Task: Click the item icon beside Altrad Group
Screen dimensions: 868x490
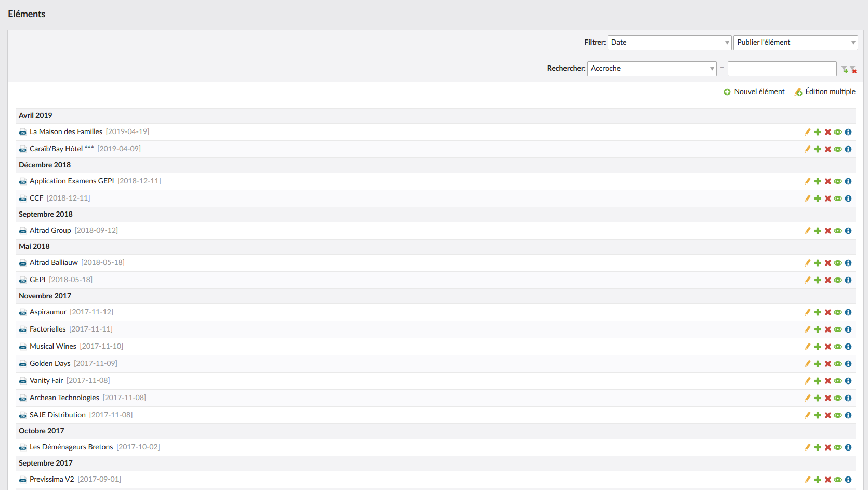Action: (23, 231)
